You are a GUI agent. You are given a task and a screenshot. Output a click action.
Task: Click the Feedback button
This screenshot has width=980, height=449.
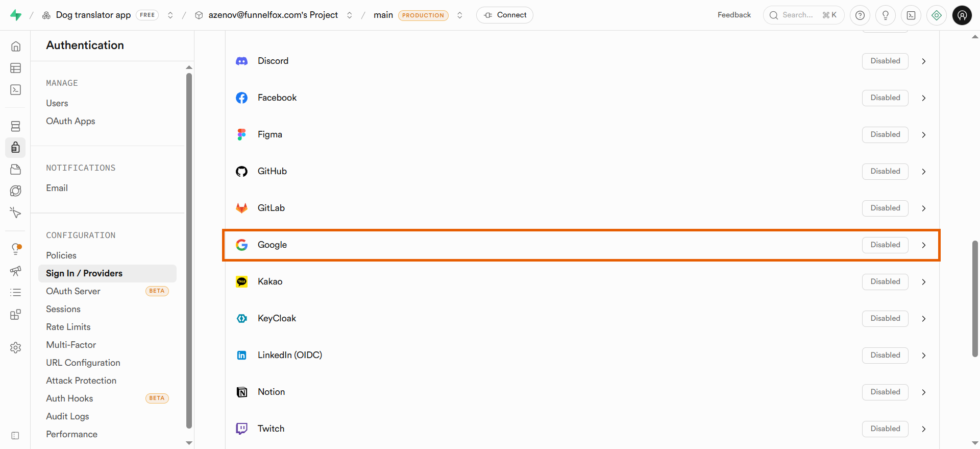(734, 15)
